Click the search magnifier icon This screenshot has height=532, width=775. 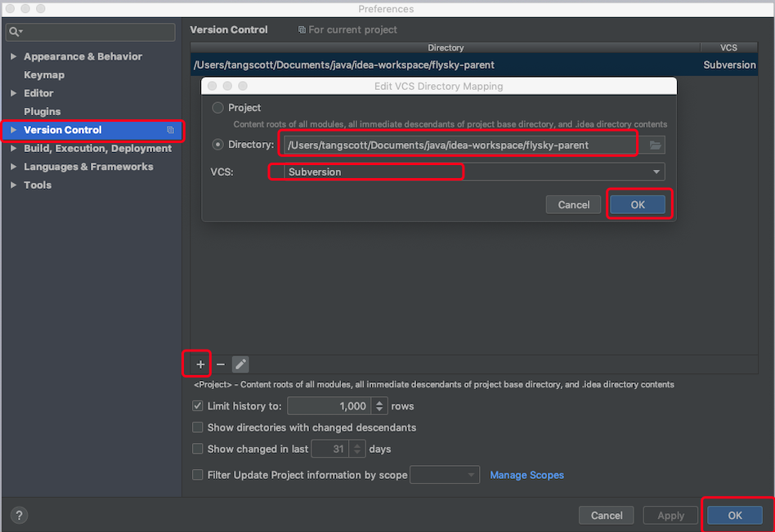point(15,32)
